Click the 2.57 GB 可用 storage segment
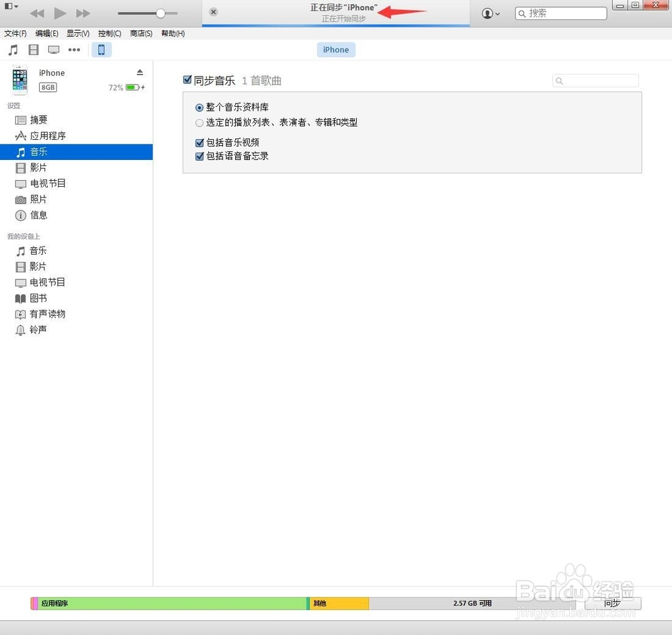 pos(472,603)
